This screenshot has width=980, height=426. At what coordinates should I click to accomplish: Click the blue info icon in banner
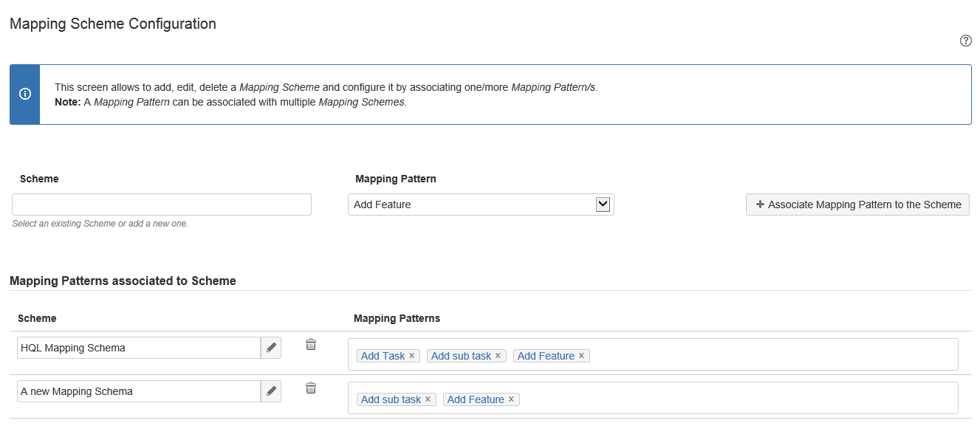coord(24,94)
